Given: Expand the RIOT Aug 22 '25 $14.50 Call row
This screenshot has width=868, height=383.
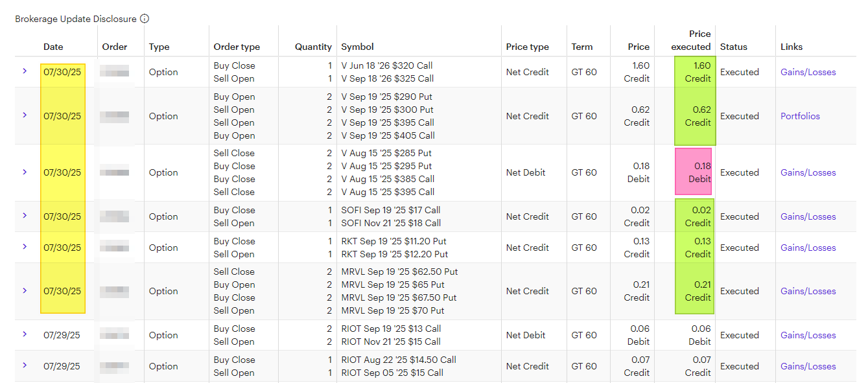Looking at the screenshot, I should pos(25,365).
